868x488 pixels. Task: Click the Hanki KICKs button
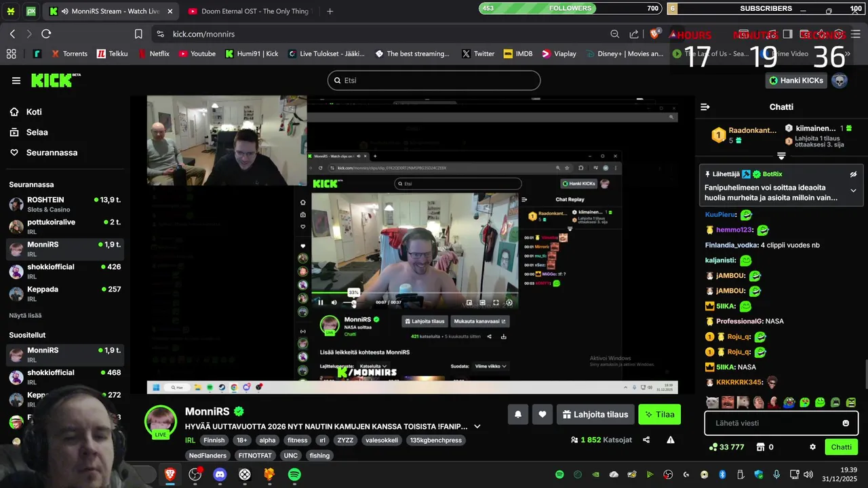coord(796,81)
